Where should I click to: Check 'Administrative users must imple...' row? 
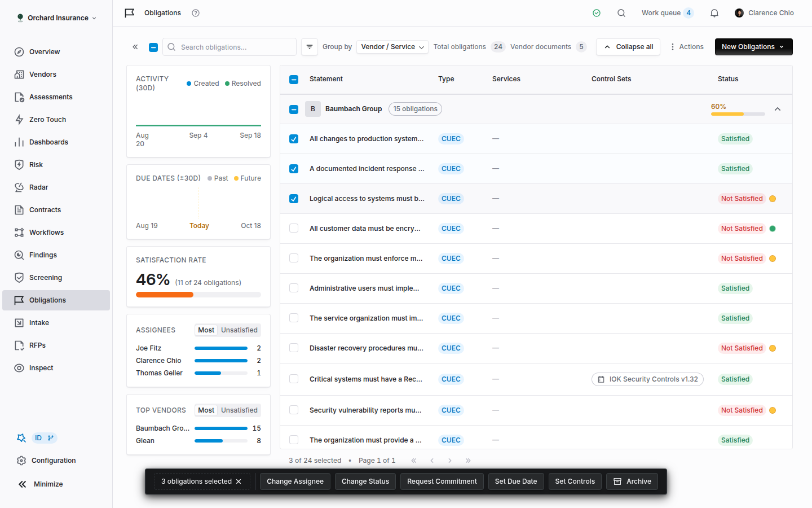pyautogui.click(x=294, y=288)
